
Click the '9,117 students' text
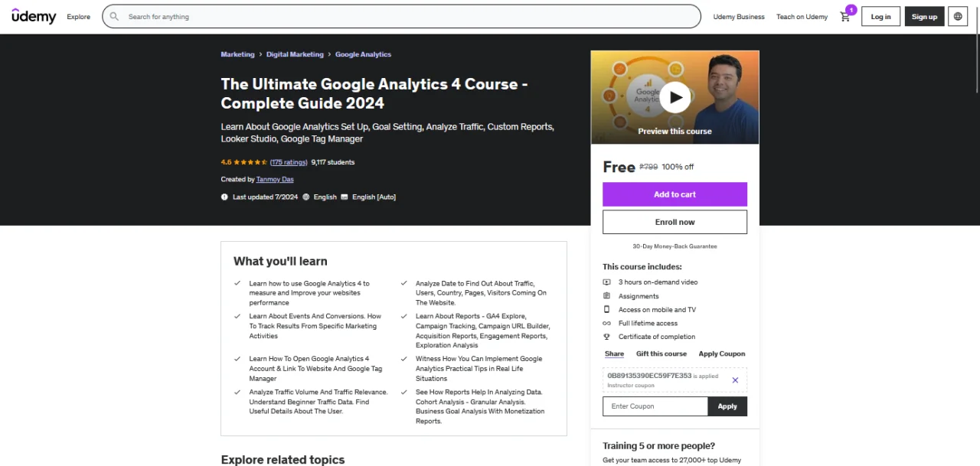(x=332, y=162)
